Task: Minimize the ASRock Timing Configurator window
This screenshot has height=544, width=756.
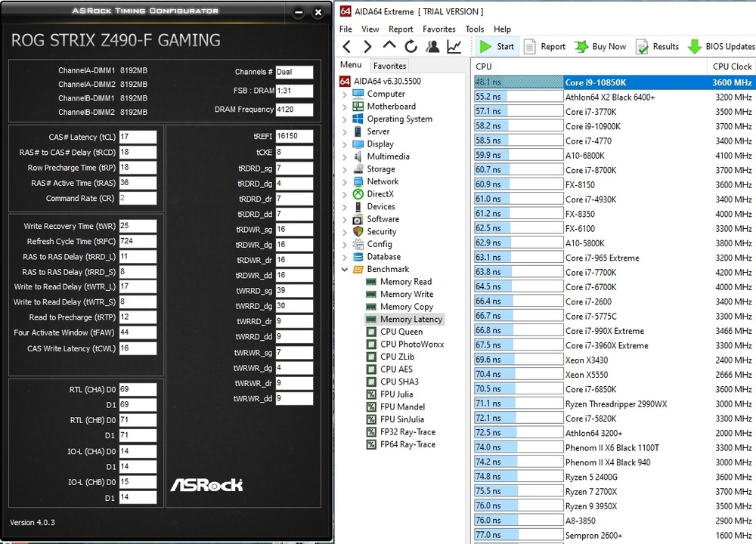Action: coord(299,13)
